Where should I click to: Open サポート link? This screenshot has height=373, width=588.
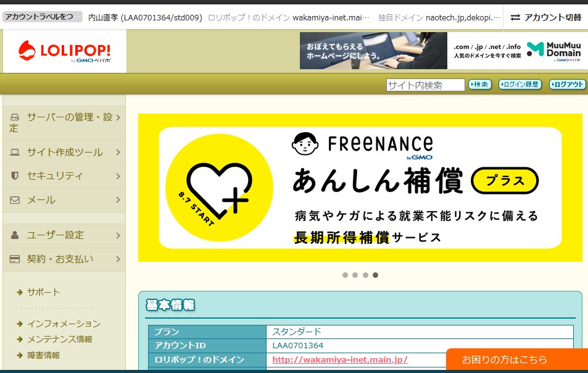44,292
